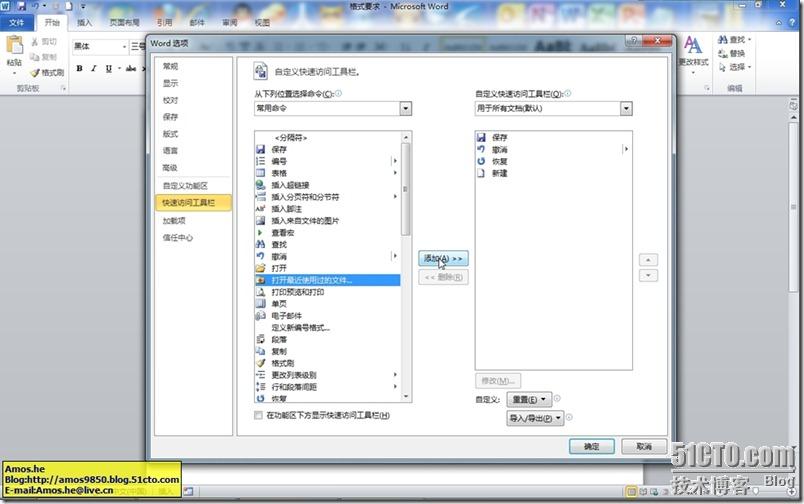The image size is (804, 504).
Task: Select the 电子邮件 email command
Action: point(327,315)
